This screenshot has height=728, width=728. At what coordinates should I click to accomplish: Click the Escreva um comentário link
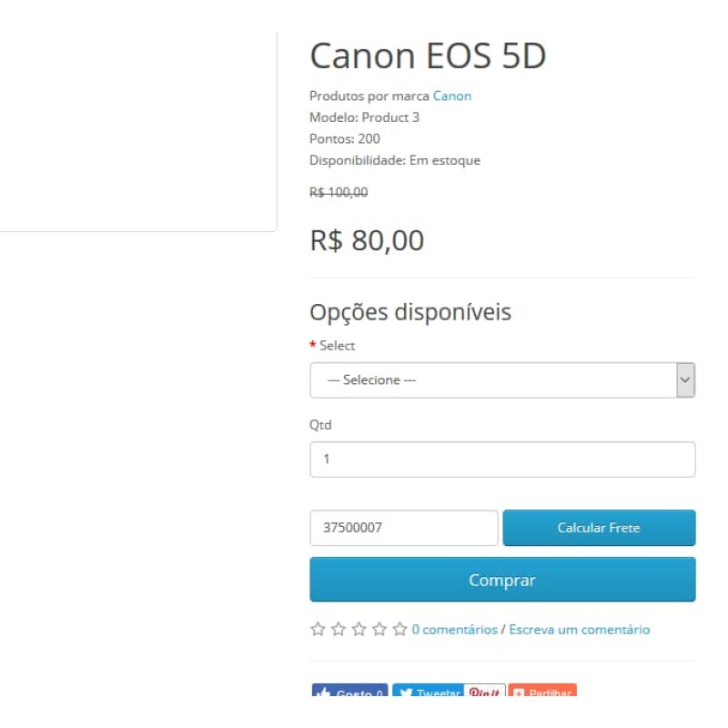(x=580, y=630)
